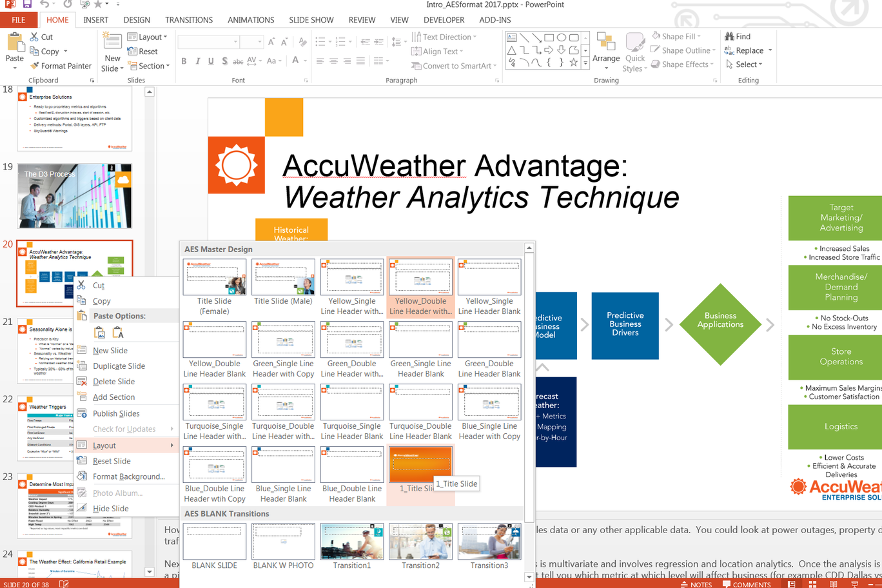Click the bullets list icon
The height and width of the screenshot is (588, 882).
click(322, 42)
